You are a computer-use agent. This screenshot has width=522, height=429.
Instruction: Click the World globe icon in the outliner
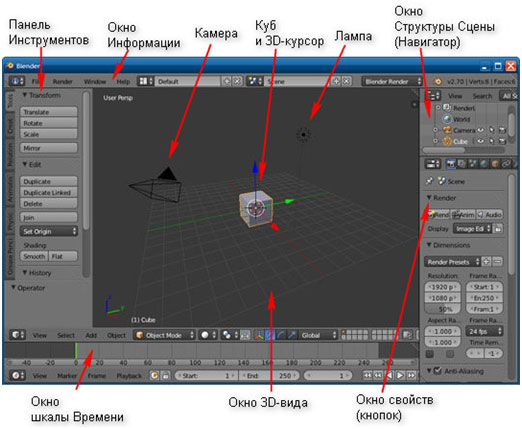tap(447, 119)
